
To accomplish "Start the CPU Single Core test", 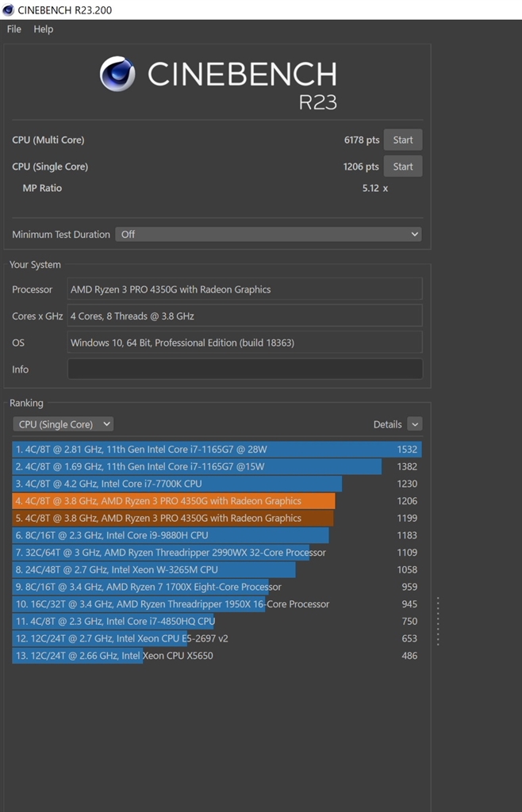I will coord(402,167).
